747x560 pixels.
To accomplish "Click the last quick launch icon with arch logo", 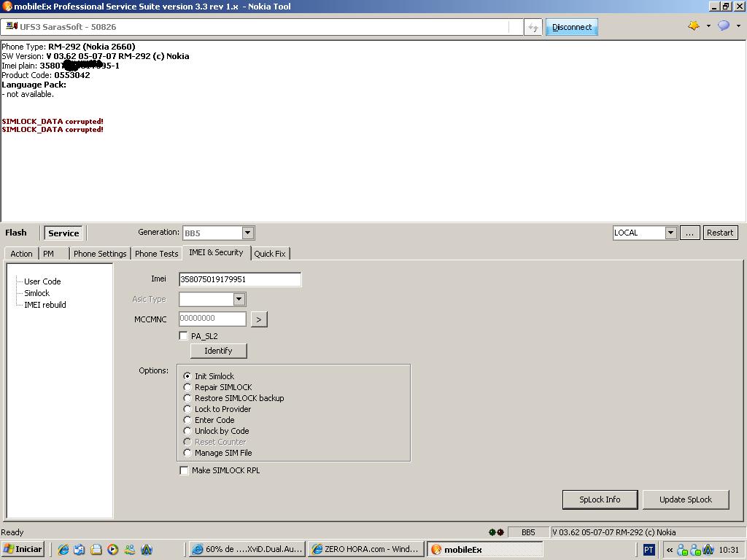I will 147,550.
